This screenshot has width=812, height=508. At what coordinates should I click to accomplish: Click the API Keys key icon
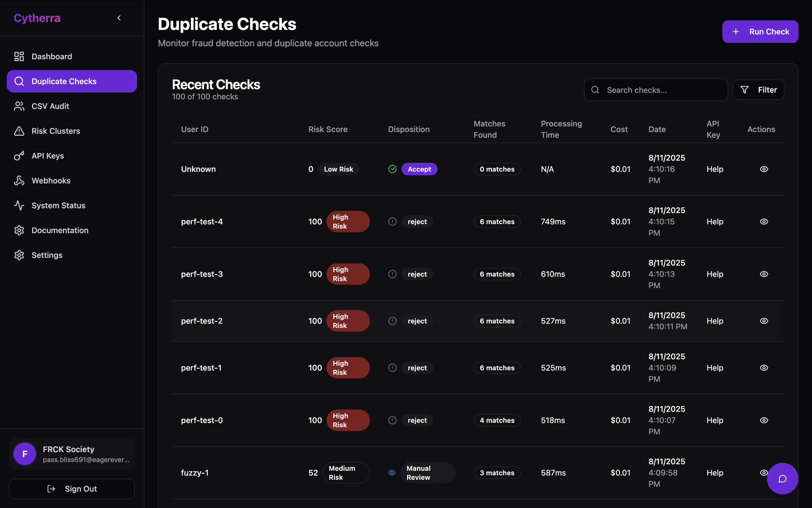[19, 156]
